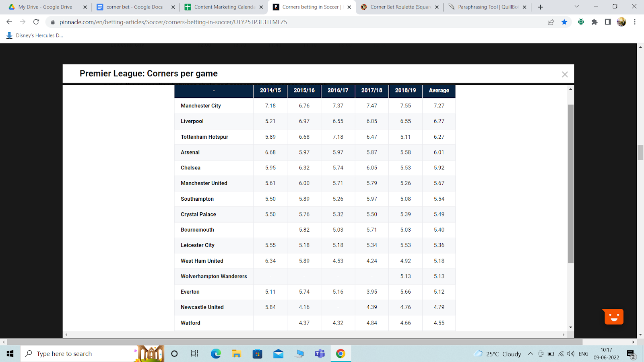Screen dimensions: 644x362
Task: Open tab search dropdown arrow
Action: point(576,6)
